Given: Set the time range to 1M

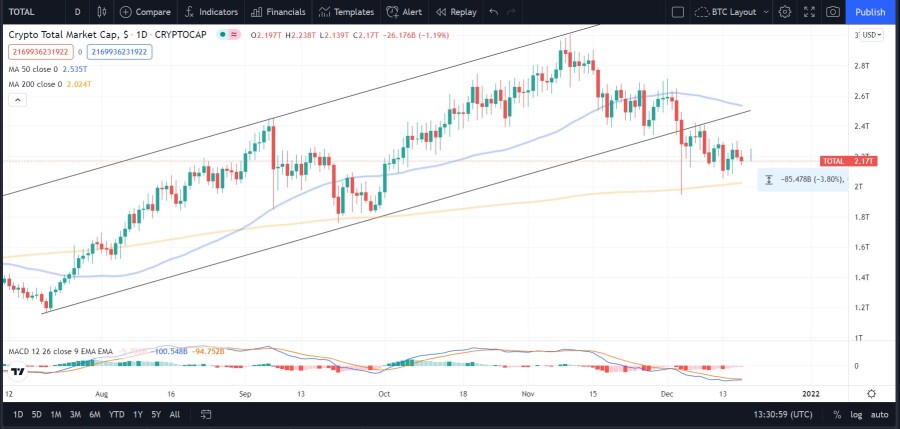Looking at the screenshot, I should pyautogui.click(x=56, y=414).
